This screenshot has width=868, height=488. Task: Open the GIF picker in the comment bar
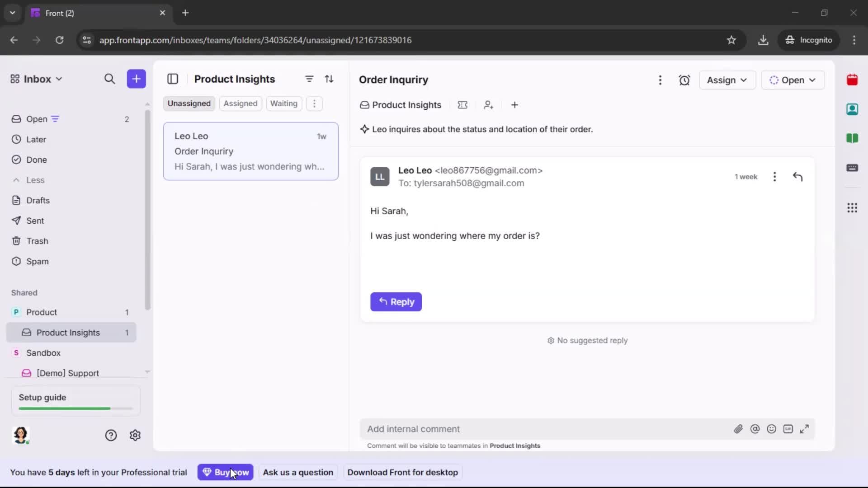point(788,429)
